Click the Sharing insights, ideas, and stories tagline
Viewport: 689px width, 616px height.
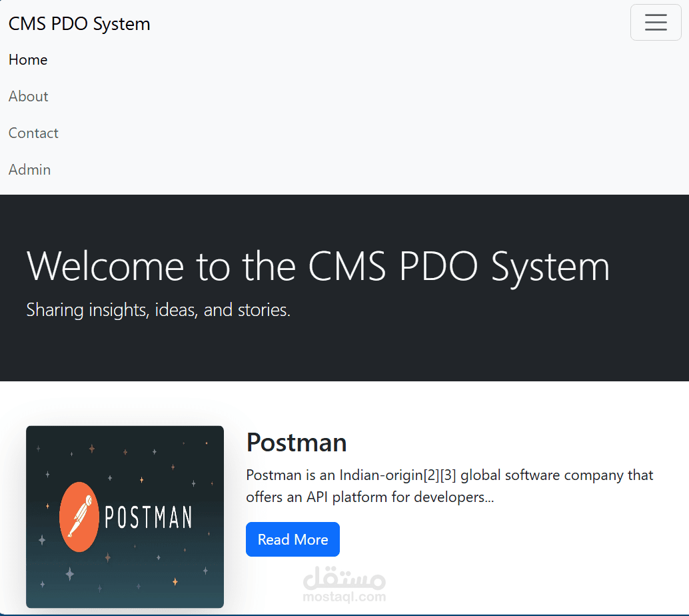[159, 310]
